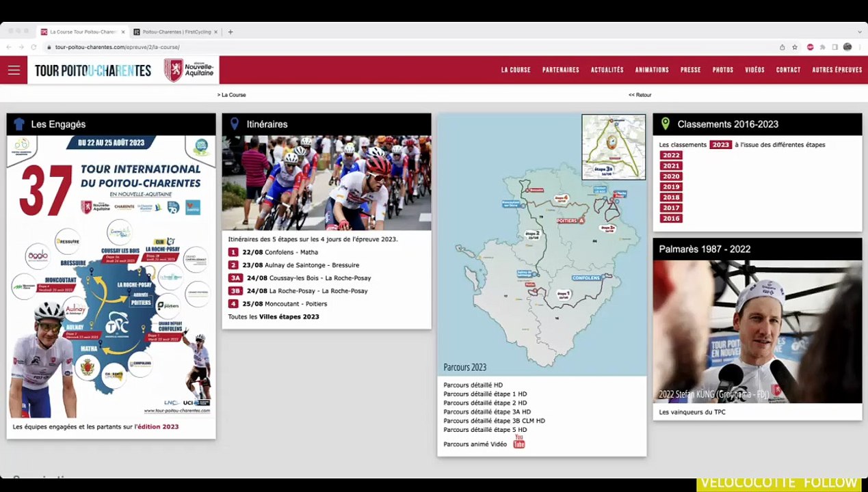
Task: Select stage 3A Coussay-les Bois badge
Action: (235, 278)
